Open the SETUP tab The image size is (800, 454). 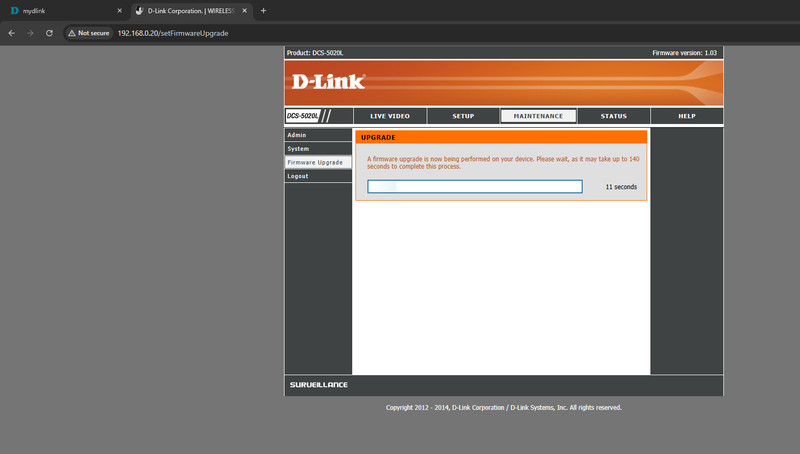(463, 116)
